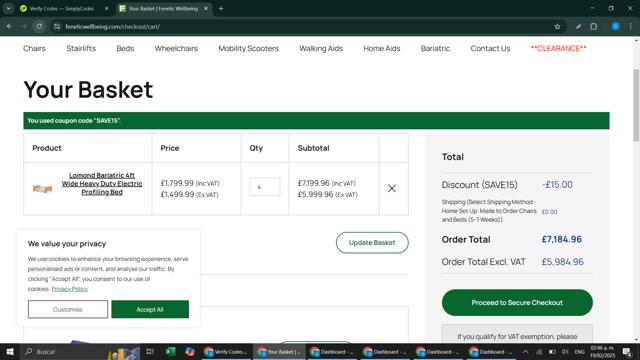Image resolution: width=640 pixels, height=360 pixels.
Task: Open the Lomond Bariatric bed product link
Action: pyautogui.click(x=102, y=184)
